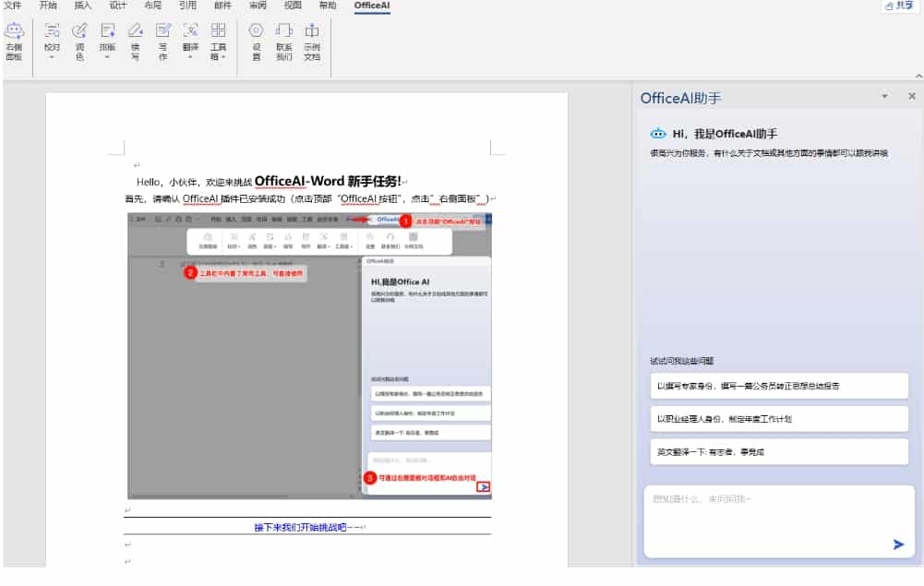Click the OfficeAI助手 panel title
The height and width of the screenshot is (586, 924).
680,98
